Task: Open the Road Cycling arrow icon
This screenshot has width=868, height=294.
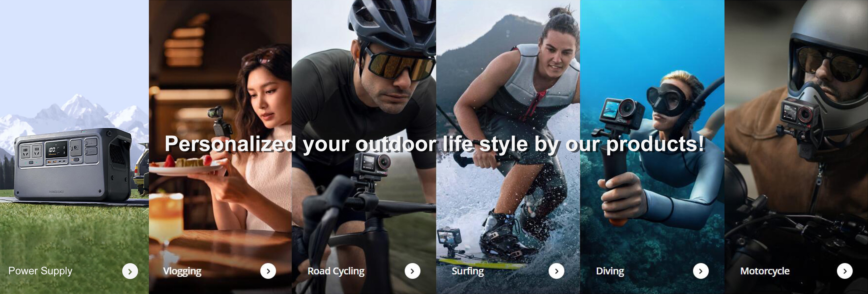Action: tap(412, 271)
